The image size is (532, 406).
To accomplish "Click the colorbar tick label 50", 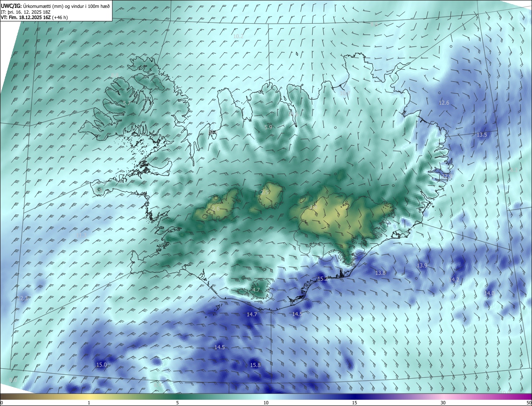I will coord(528,403).
